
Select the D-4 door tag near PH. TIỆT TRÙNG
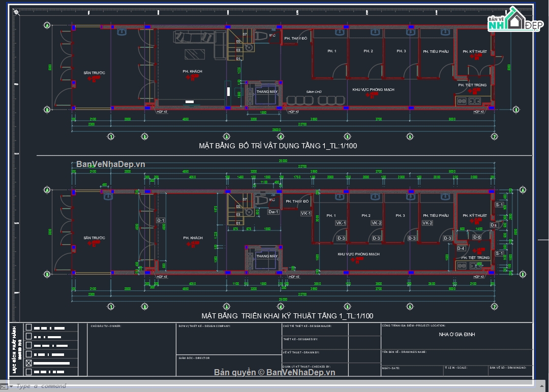[x=461, y=249]
